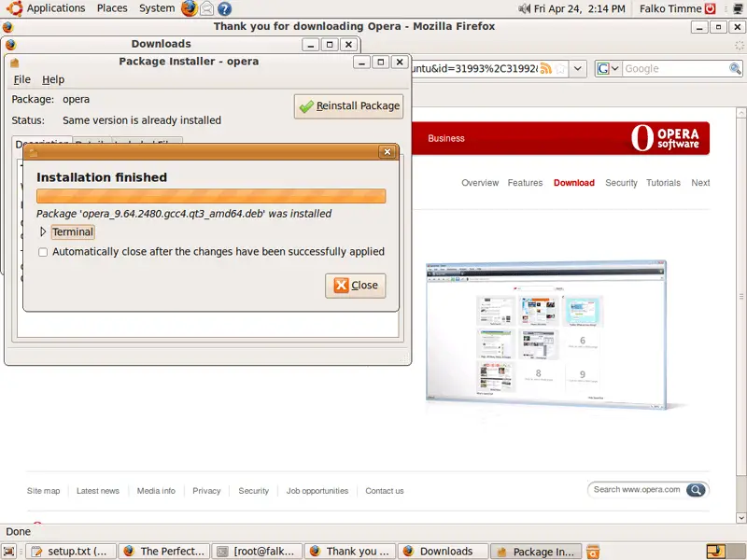Click the RSS feed icon in the address bar
Image resolution: width=747 pixels, height=560 pixels.
tap(546, 68)
